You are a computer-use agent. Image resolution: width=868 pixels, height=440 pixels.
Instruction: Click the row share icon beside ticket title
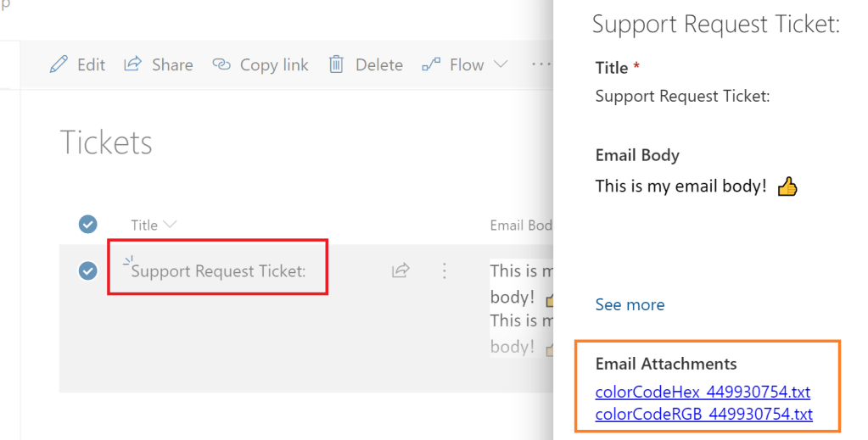400,270
